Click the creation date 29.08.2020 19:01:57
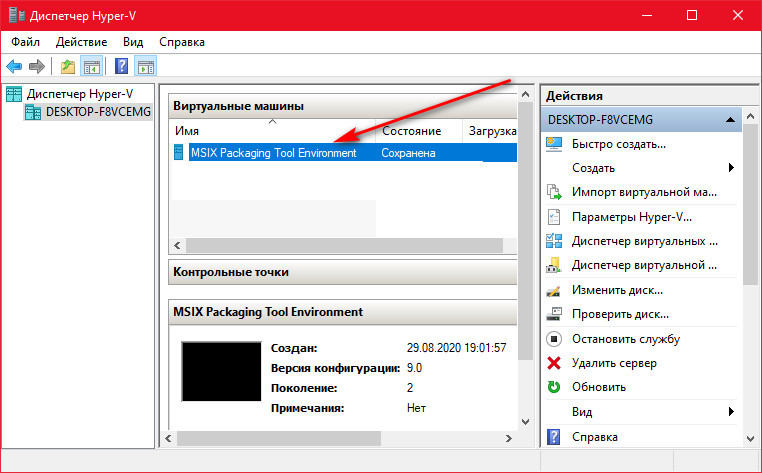 (x=456, y=348)
